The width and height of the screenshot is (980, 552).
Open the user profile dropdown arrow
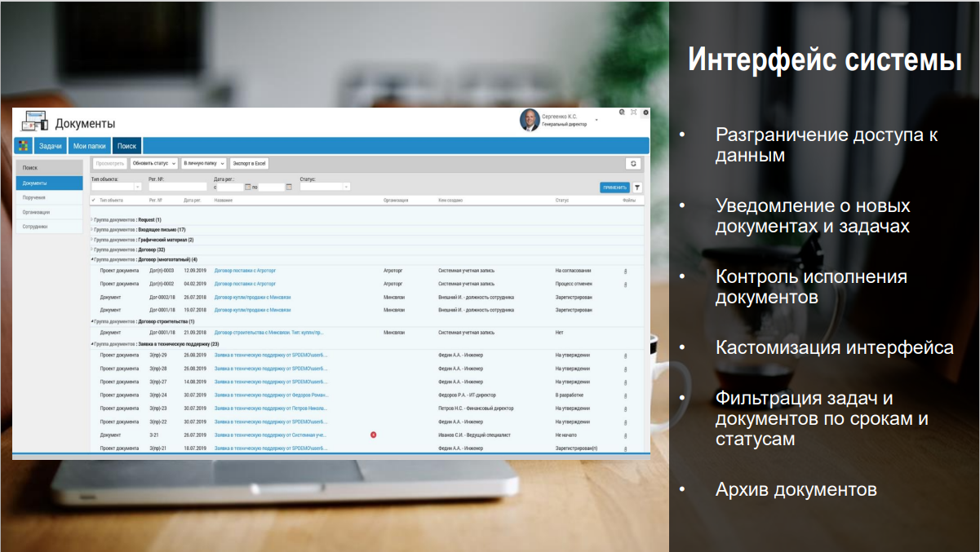tap(596, 121)
